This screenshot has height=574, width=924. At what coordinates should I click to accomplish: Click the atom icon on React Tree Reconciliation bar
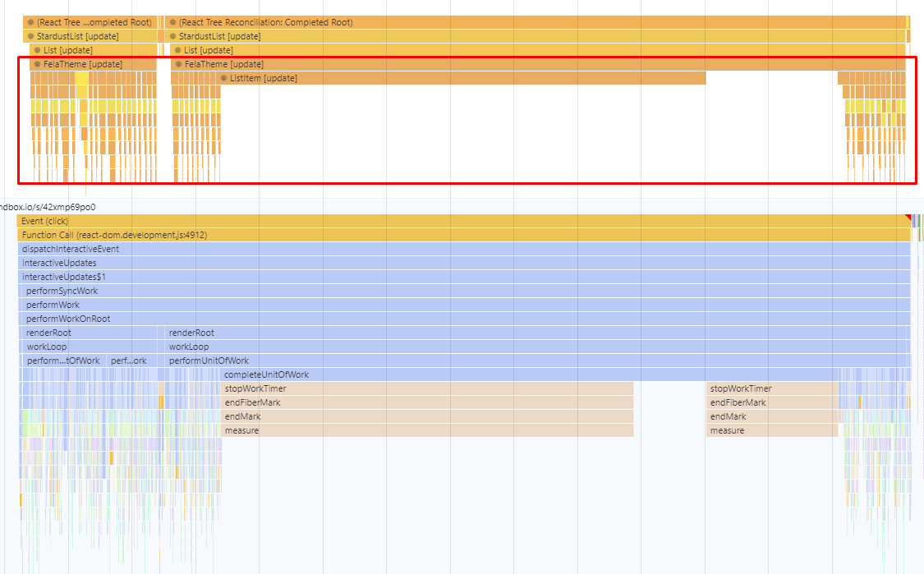point(173,22)
